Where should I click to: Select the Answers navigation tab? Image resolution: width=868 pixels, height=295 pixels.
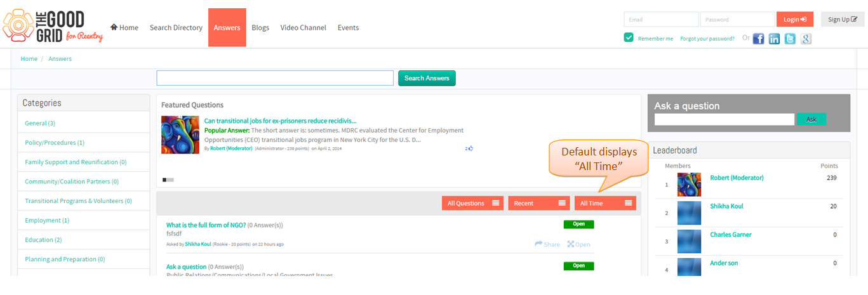[227, 27]
